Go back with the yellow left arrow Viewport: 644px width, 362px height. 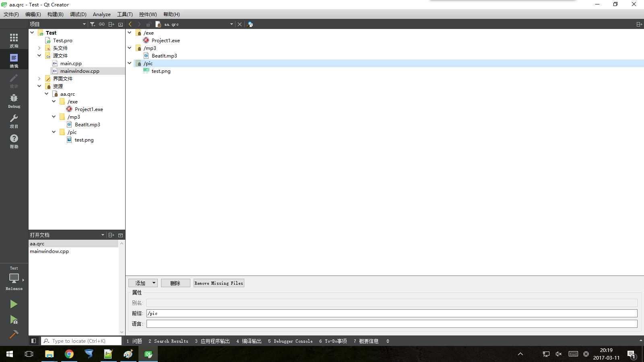tap(130, 24)
